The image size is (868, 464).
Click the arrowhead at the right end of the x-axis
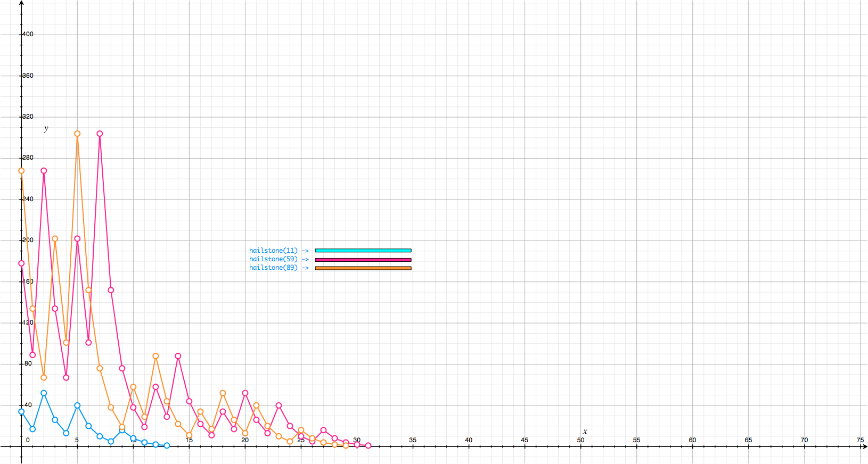point(864,447)
